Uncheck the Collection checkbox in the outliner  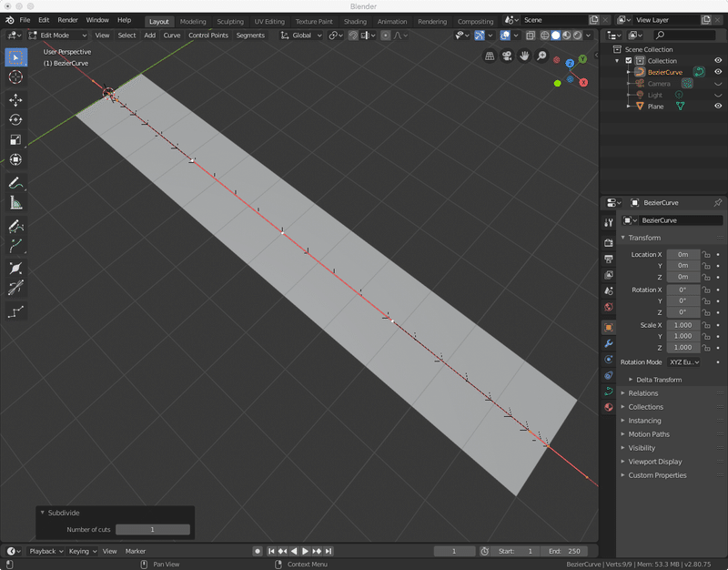tap(629, 61)
